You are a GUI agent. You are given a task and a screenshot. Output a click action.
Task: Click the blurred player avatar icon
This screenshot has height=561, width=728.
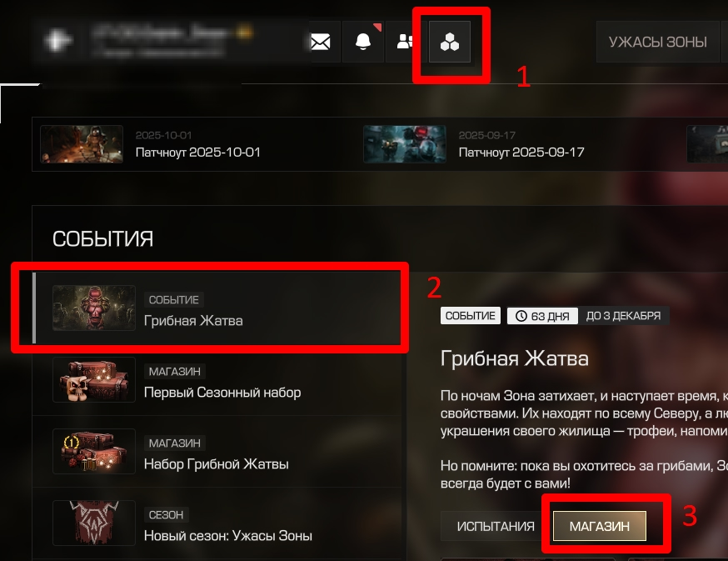click(x=57, y=41)
